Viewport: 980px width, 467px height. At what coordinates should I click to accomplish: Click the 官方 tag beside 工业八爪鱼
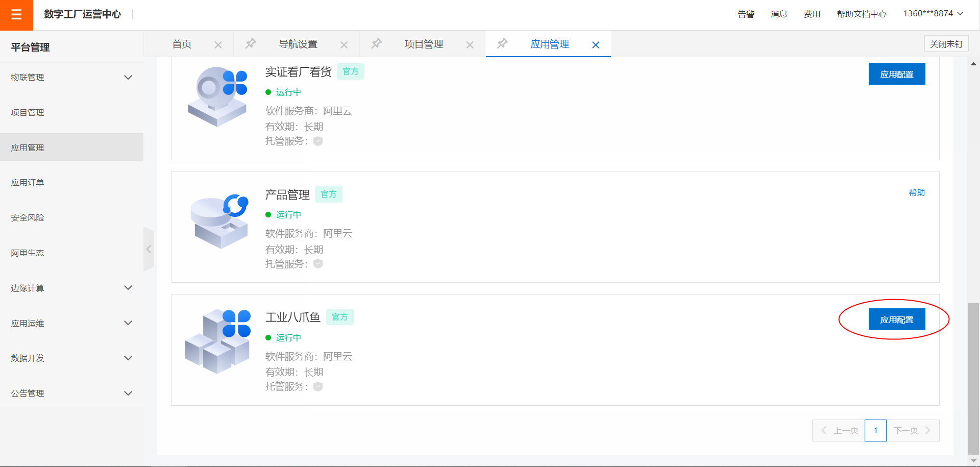[x=340, y=317]
